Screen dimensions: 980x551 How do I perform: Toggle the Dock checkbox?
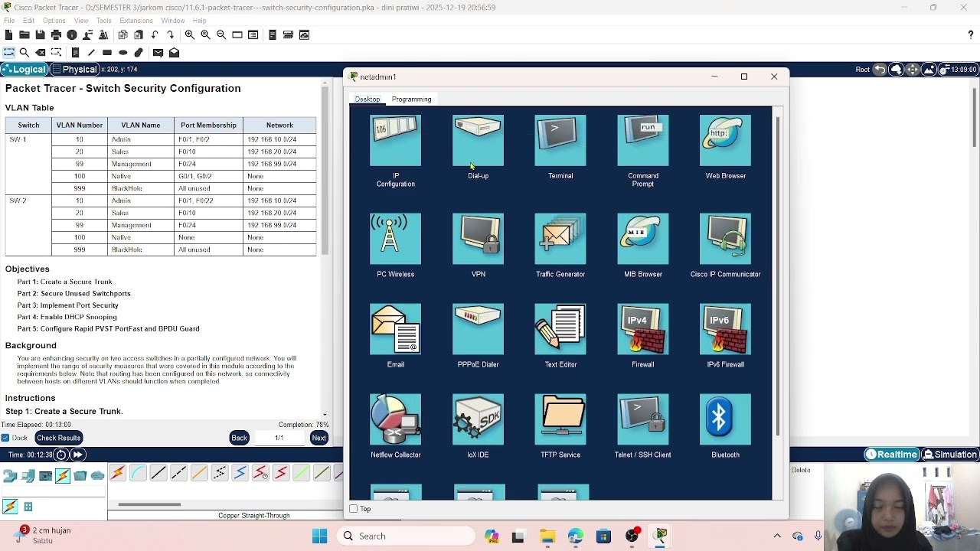[x=5, y=438]
